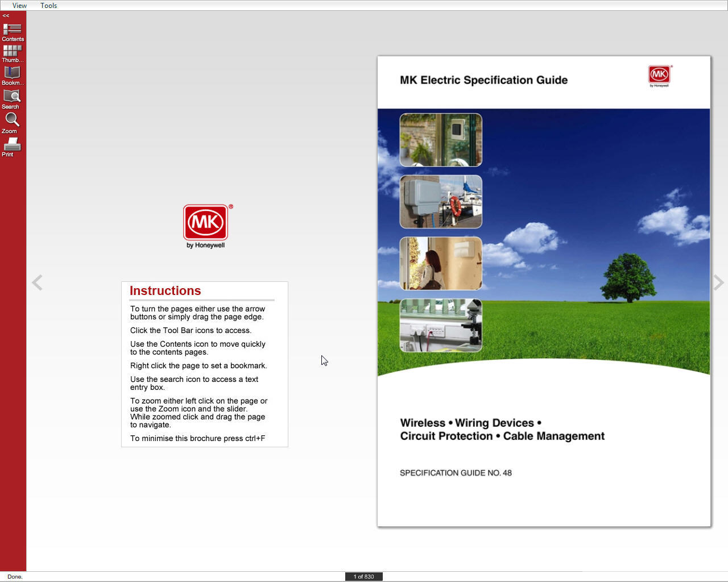Viewport: 728px width, 582px height.
Task: Click 'To minimise this brochure press ctrl+F'
Action: 197,438
